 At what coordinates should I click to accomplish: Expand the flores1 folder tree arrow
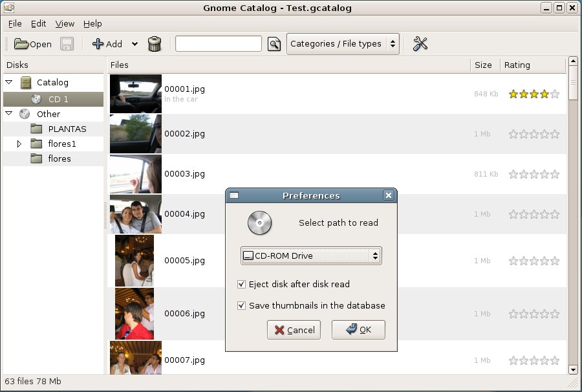(x=19, y=144)
